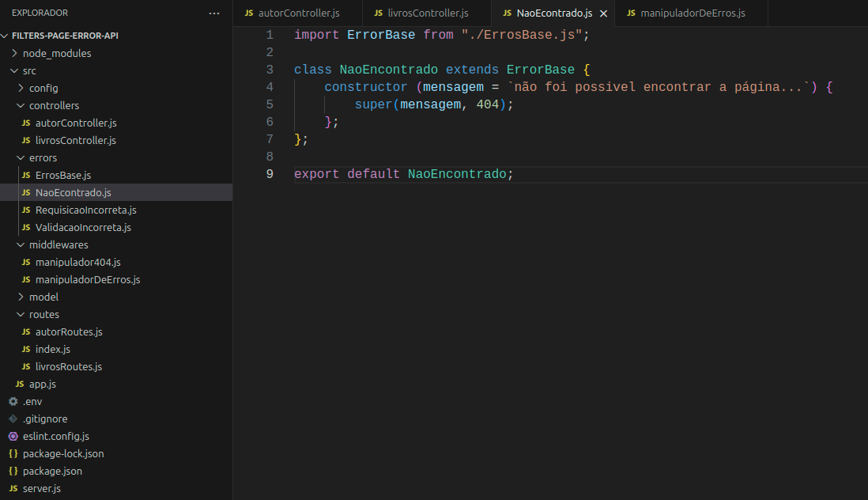Image resolution: width=868 pixels, height=500 pixels.
Task: Select manipulador404.js in middlewares
Action: coord(77,262)
